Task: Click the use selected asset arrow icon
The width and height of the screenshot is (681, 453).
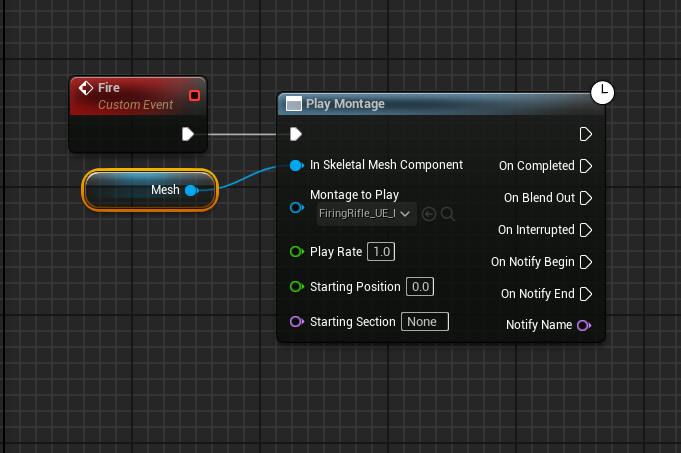Action: [429, 214]
